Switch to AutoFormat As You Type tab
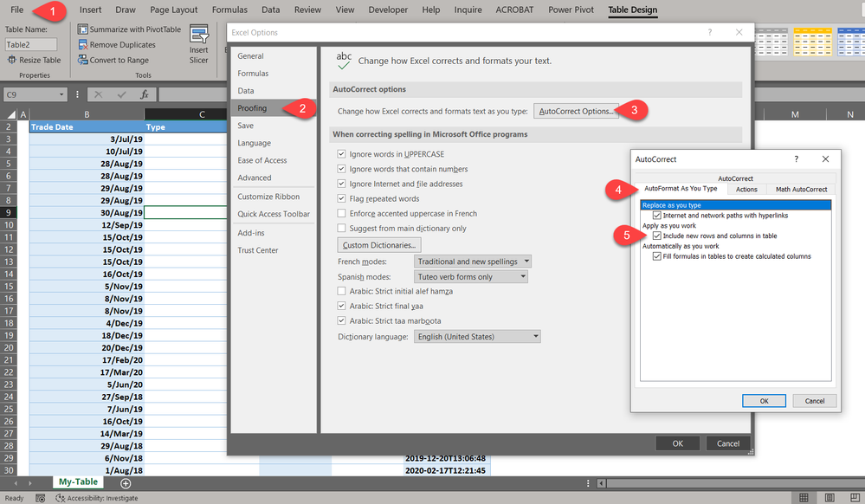This screenshot has height=504, width=865. [x=681, y=189]
